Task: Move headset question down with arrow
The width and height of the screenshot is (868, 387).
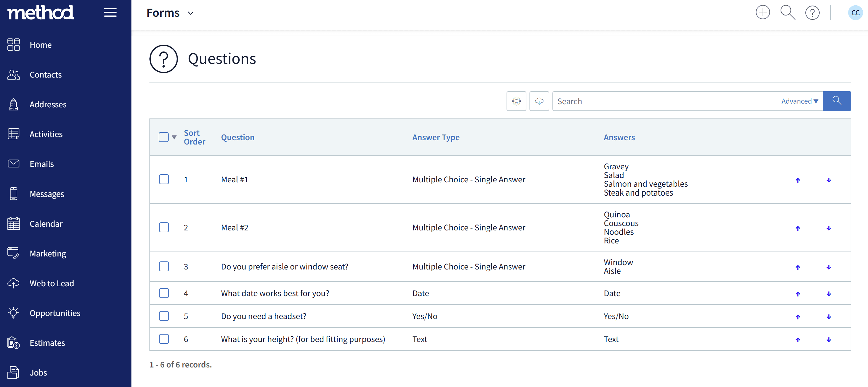Action: [x=829, y=317]
